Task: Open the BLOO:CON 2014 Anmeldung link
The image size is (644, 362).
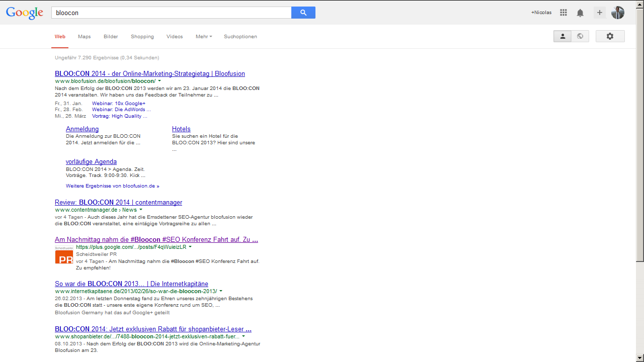Action: coord(82,129)
